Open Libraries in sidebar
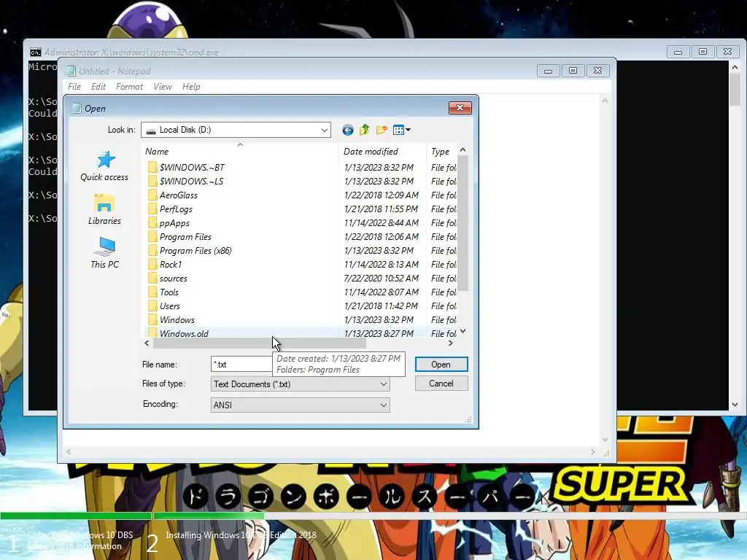 pos(104,209)
